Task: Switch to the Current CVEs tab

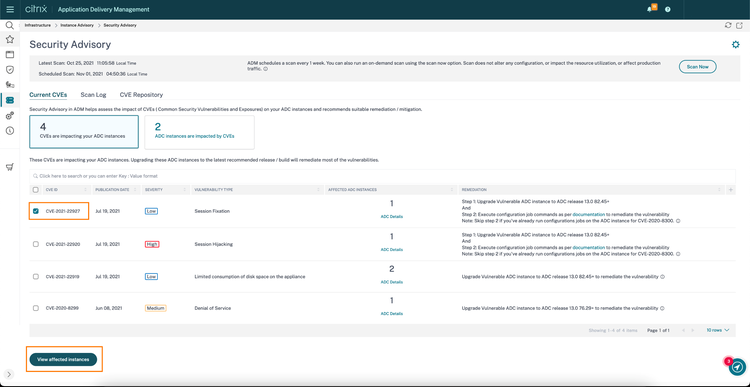Action: (x=48, y=95)
